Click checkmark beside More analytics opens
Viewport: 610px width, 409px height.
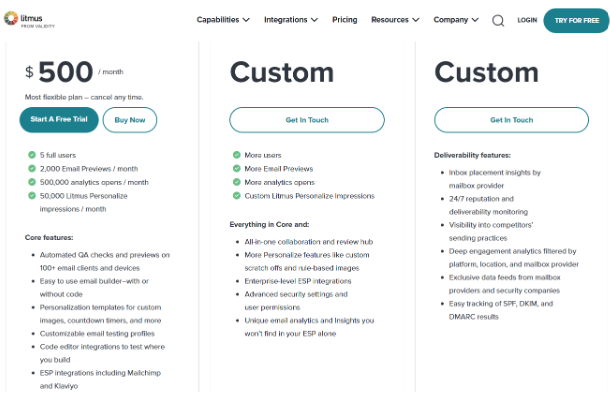[237, 182]
